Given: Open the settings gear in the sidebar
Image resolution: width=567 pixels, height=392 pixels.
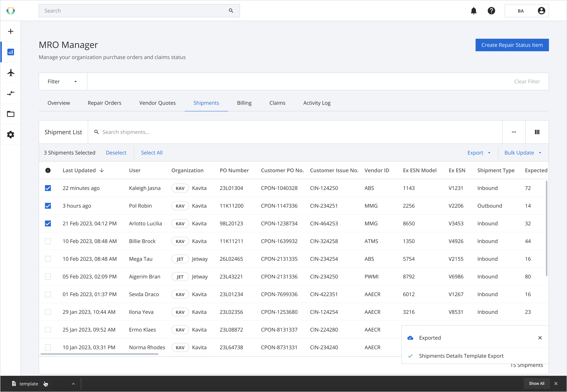Looking at the screenshot, I should [11, 135].
